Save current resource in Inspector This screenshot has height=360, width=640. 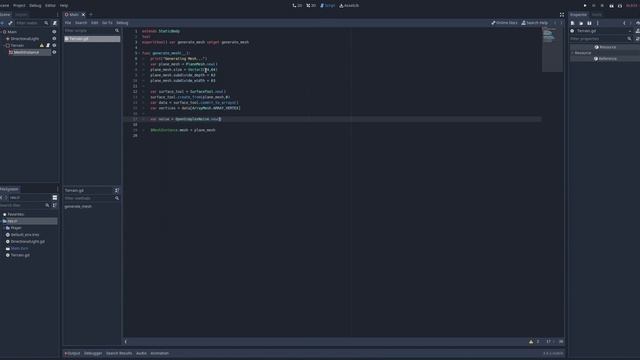point(589,23)
